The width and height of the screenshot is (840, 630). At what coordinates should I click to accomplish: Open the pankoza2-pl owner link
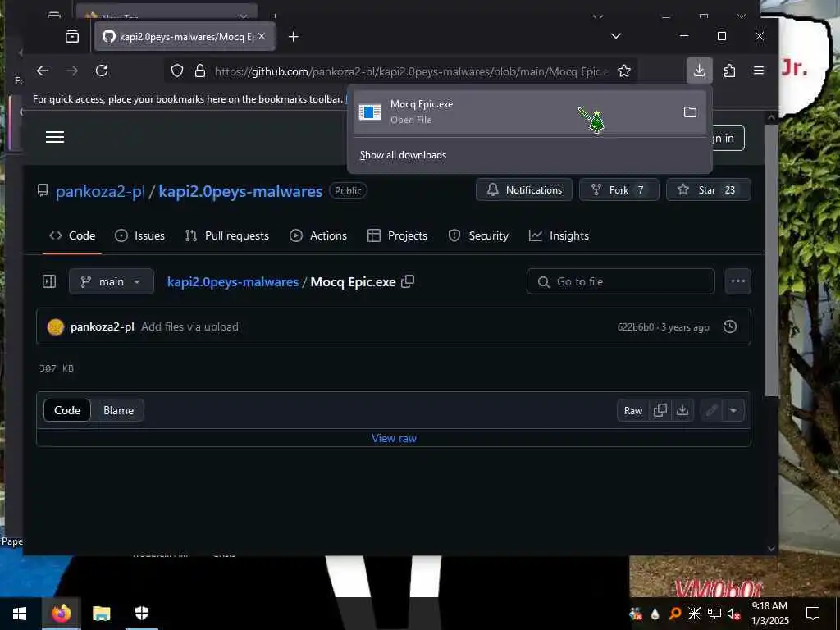coord(100,191)
